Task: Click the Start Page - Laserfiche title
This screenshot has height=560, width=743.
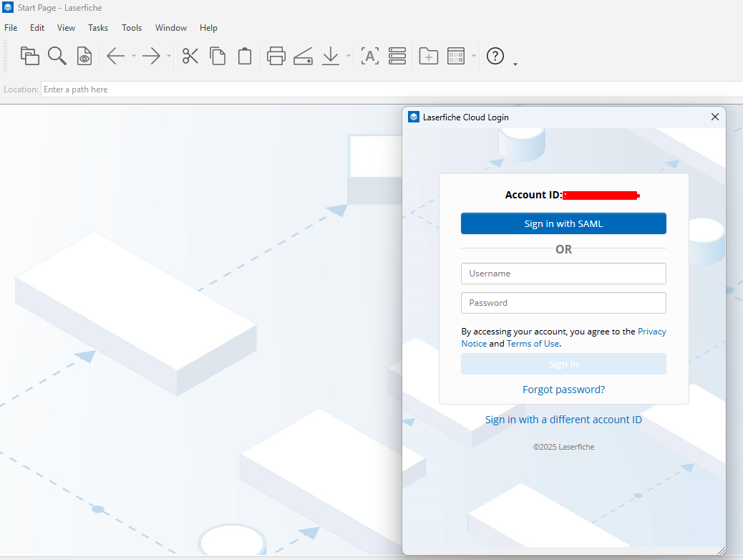Action: [x=59, y=8]
